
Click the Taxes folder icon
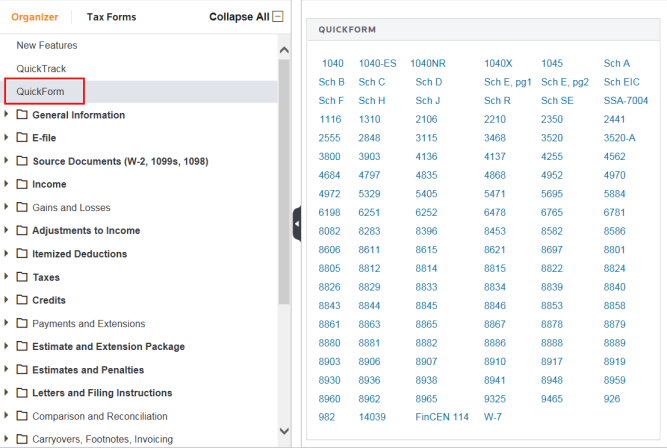click(22, 277)
